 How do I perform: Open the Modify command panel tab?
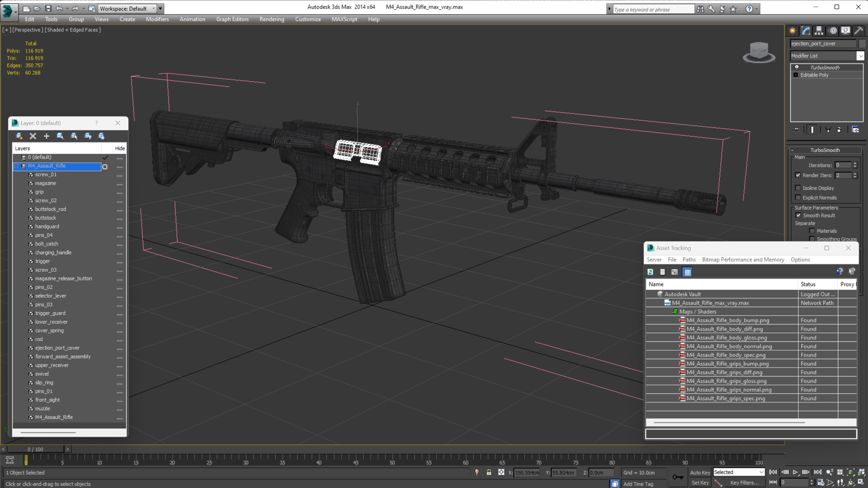[806, 31]
